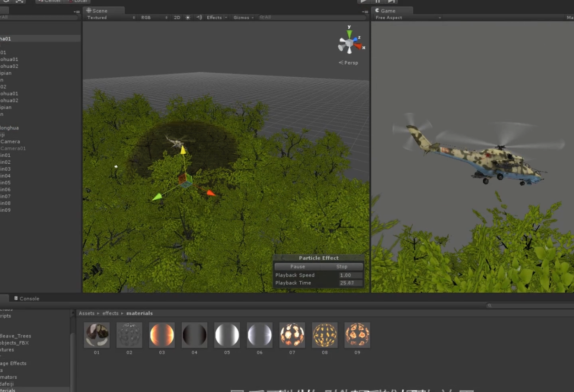Open Free Aspect dropdown in Game view

pyautogui.click(x=408, y=17)
